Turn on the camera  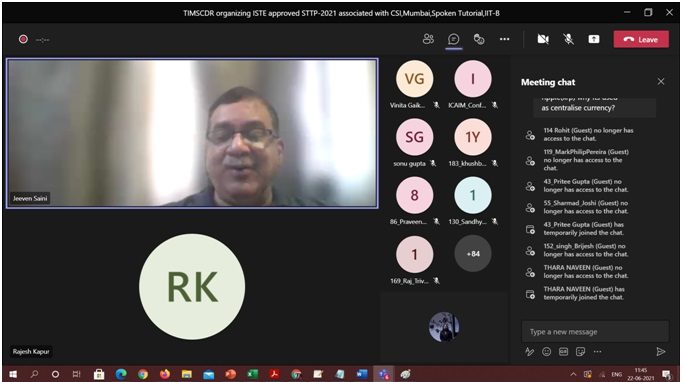[543, 39]
